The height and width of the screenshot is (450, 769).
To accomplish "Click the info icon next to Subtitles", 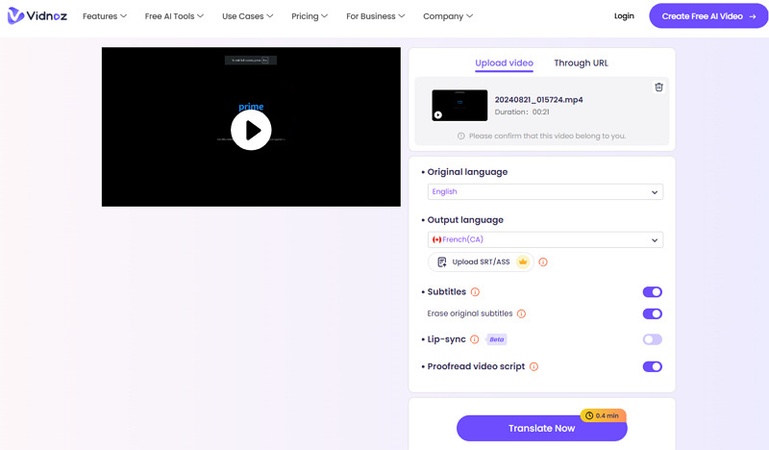I will (x=475, y=292).
